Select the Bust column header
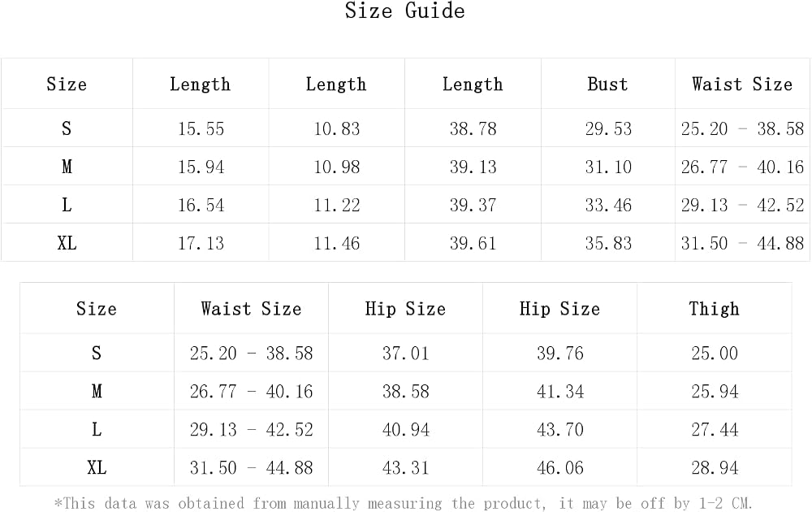The width and height of the screenshot is (812, 512). coord(607,84)
